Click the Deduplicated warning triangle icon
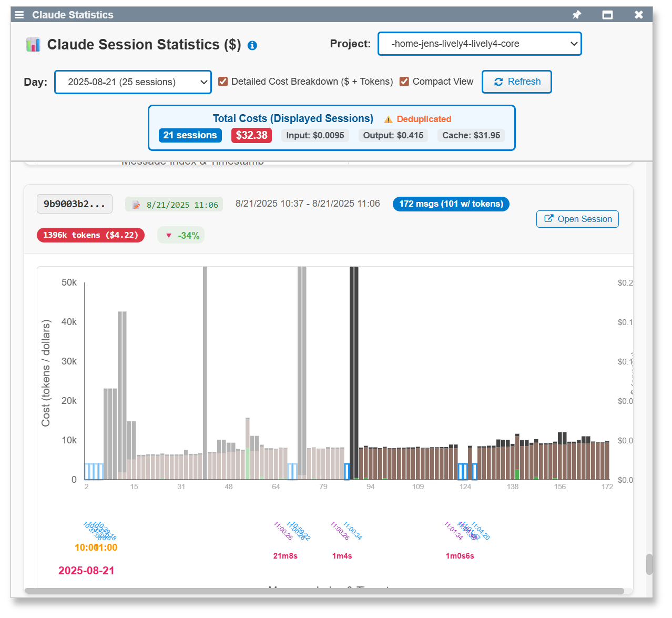672x618 pixels. [x=388, y=119]
